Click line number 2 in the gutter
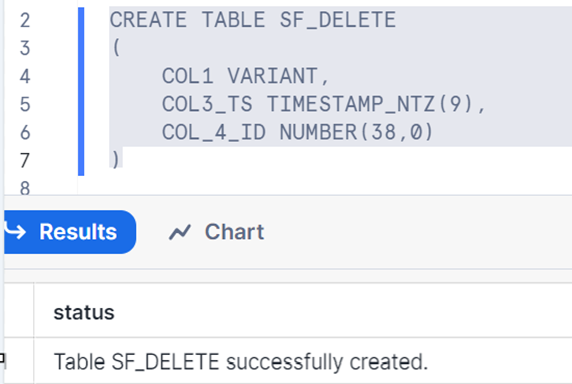The image size is (572, 384). click(25, 20)
